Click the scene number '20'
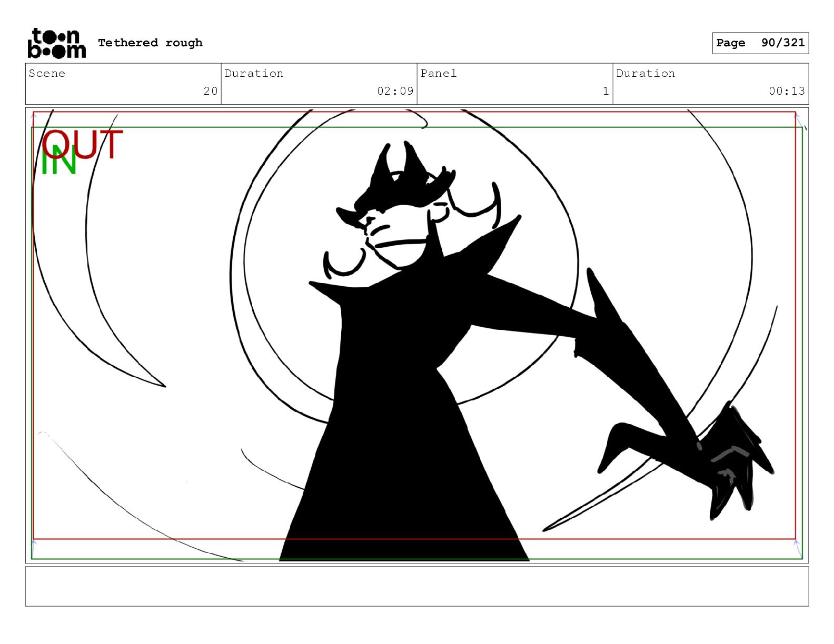 coord(211,91)
